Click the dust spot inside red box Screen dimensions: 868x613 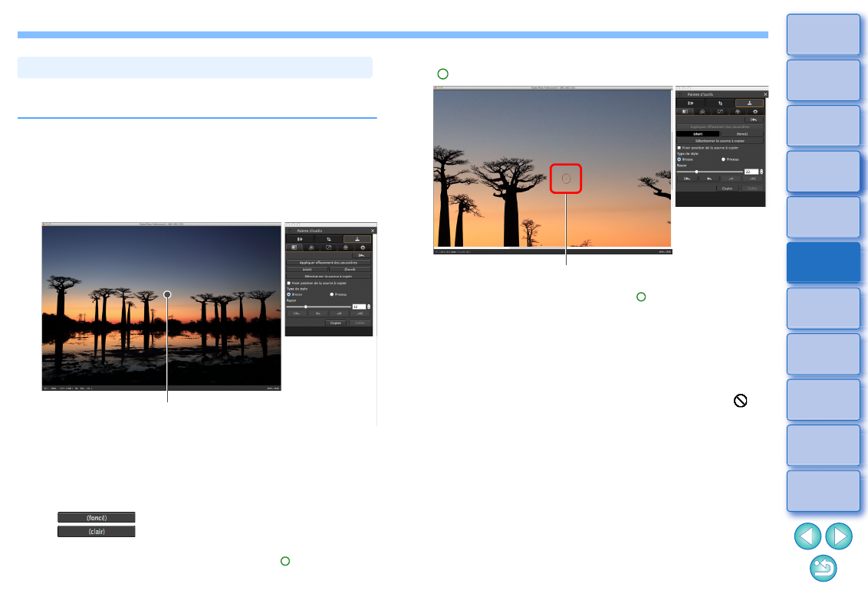point(566,179)
